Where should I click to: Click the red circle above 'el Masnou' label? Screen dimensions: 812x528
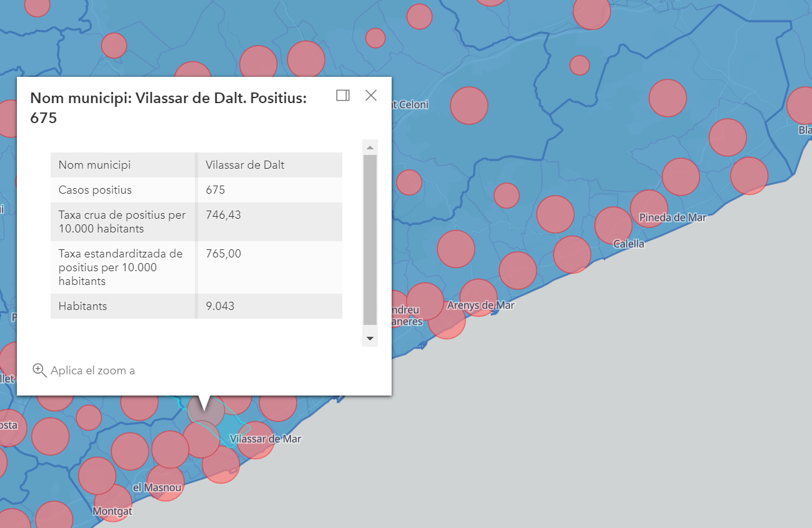point(170,449)
